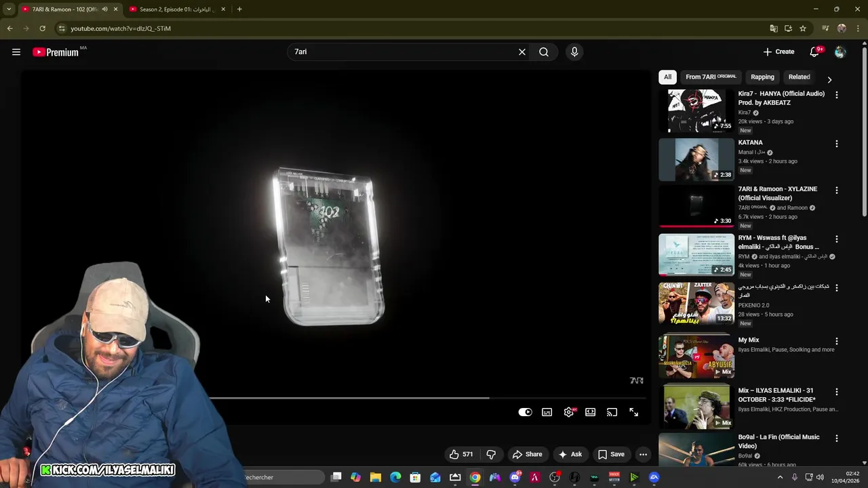Screen dimensions: 868x488
Task: Open Discord from the taskbar
Action: 515,477
